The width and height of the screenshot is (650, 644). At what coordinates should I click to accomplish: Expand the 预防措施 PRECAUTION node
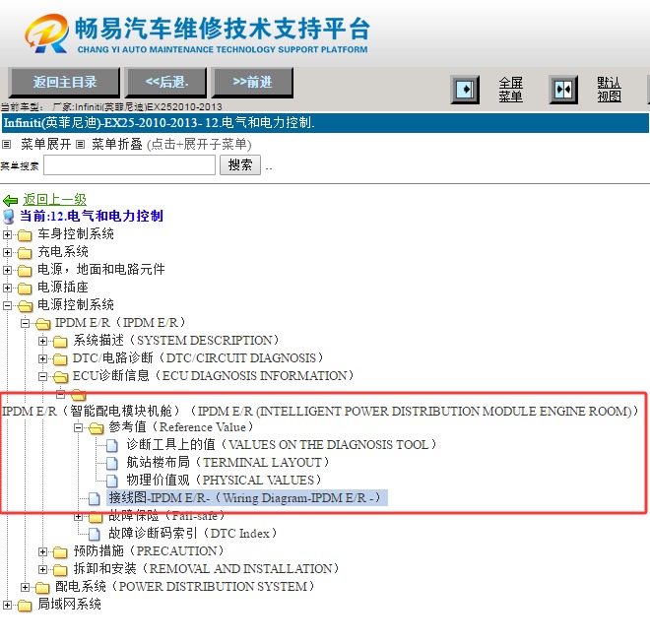click(42, 551)
